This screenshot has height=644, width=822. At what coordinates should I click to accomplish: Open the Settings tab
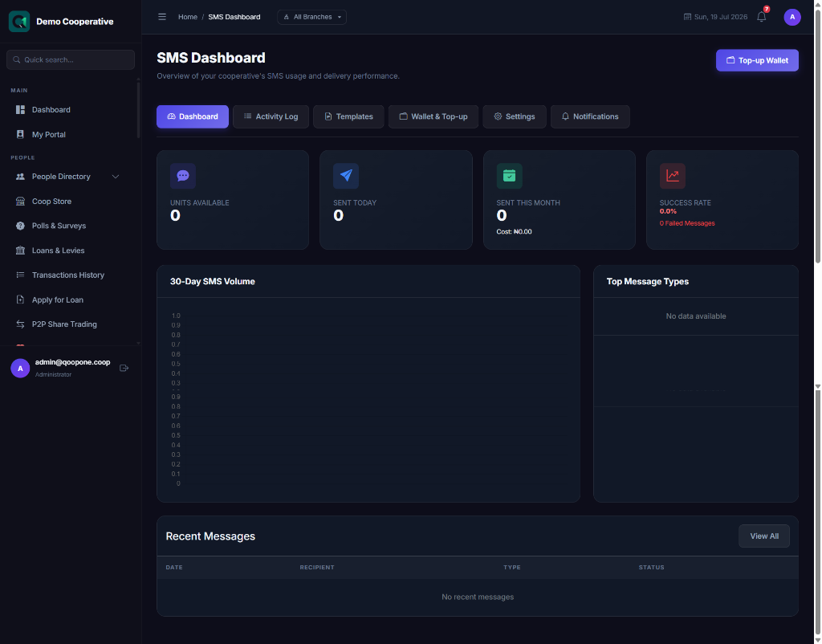pyautogui.click(x=515, y=116)
